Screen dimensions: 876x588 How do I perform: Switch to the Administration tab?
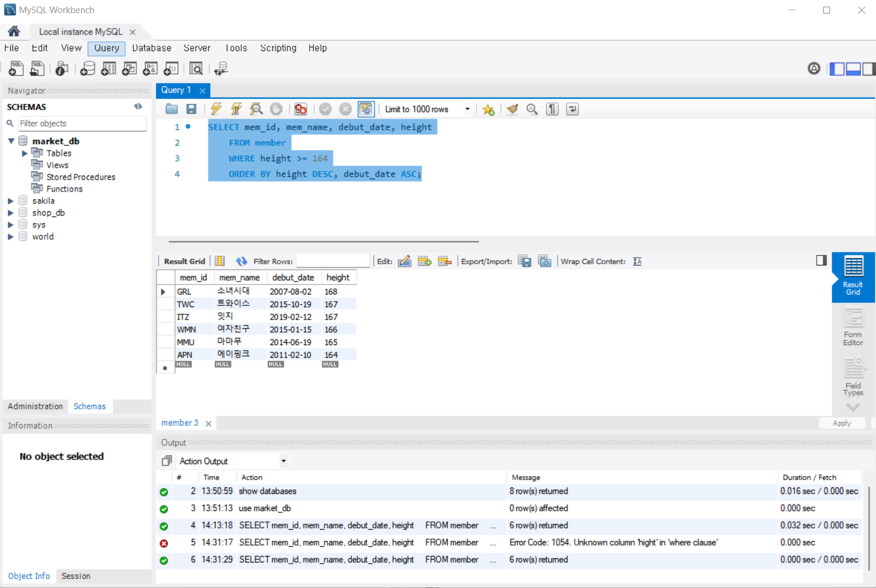point(35,406)
